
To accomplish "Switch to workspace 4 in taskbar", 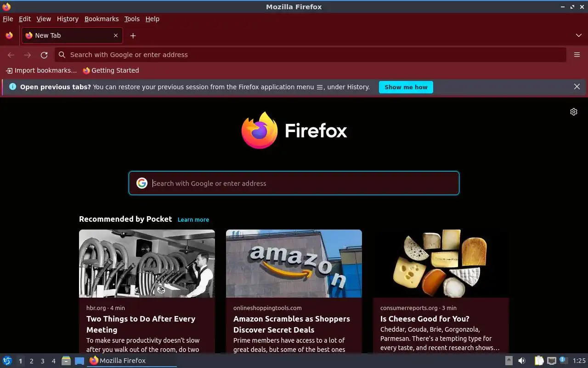I will coord(53,361).
